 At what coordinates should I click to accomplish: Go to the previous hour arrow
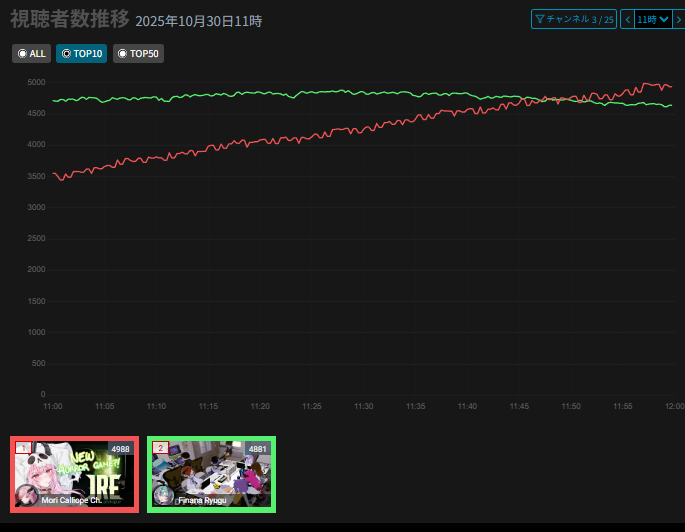627,19
